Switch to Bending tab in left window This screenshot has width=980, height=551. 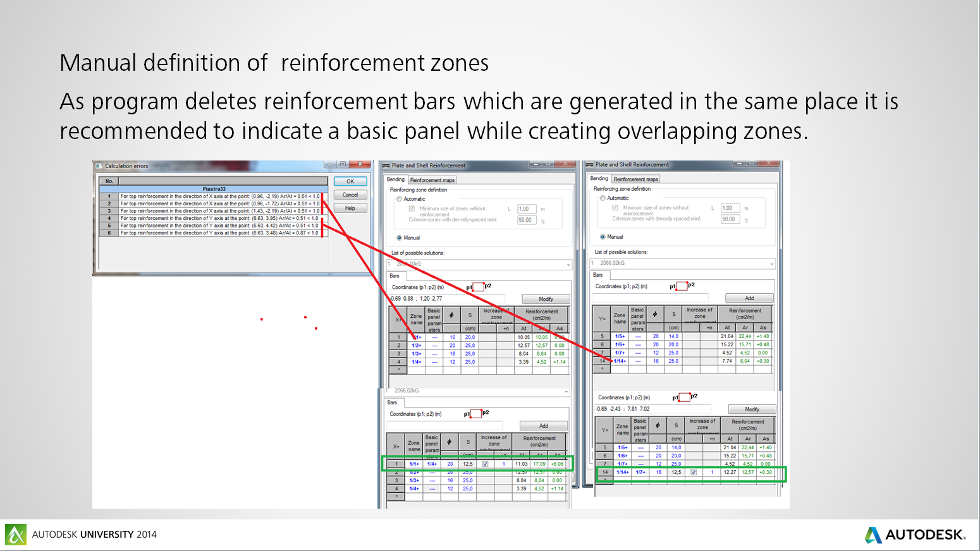pos(396,179)
